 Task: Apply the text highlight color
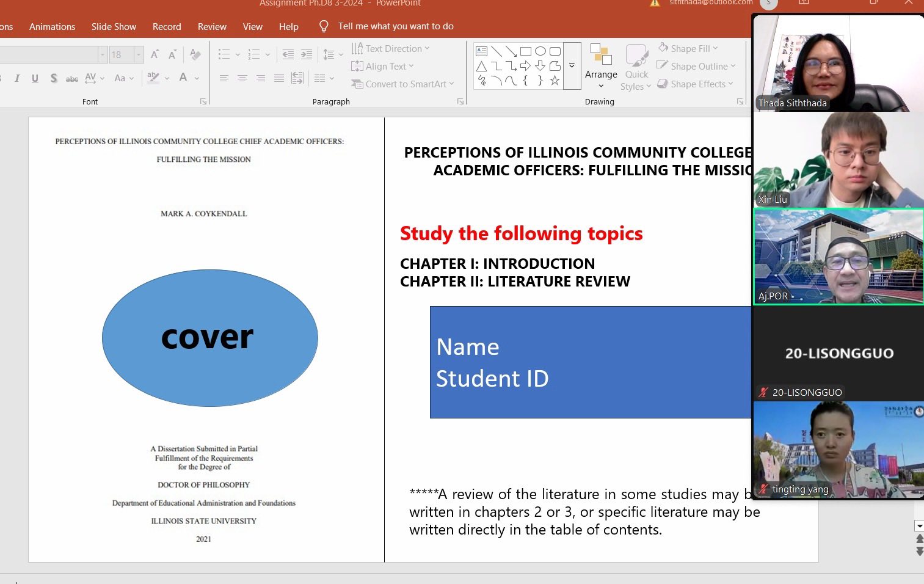point(153,78)
